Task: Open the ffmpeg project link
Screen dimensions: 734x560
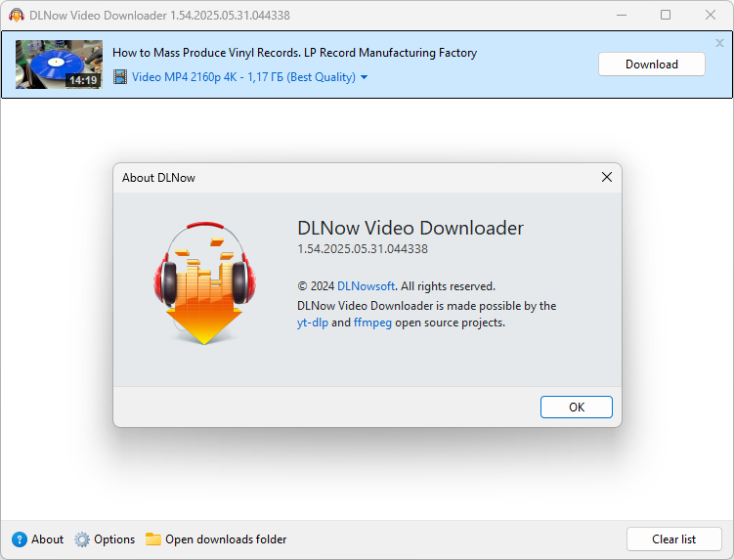Action: click(x=372, y=323)
